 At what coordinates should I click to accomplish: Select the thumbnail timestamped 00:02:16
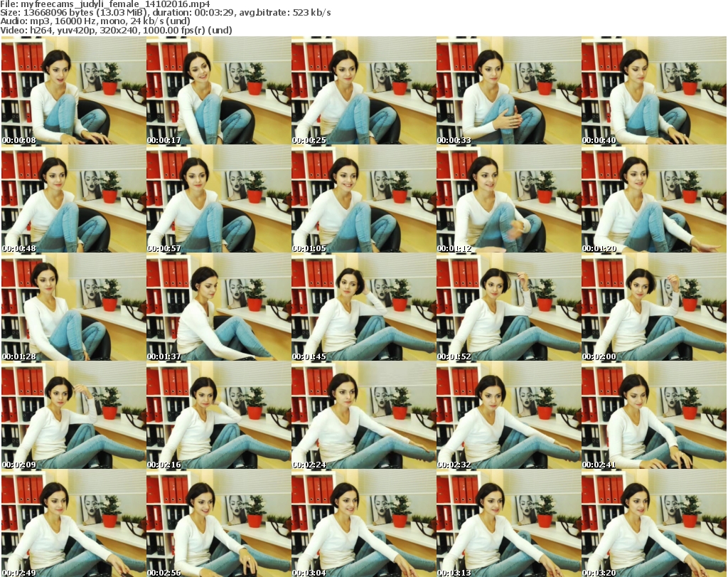[219, 415]
